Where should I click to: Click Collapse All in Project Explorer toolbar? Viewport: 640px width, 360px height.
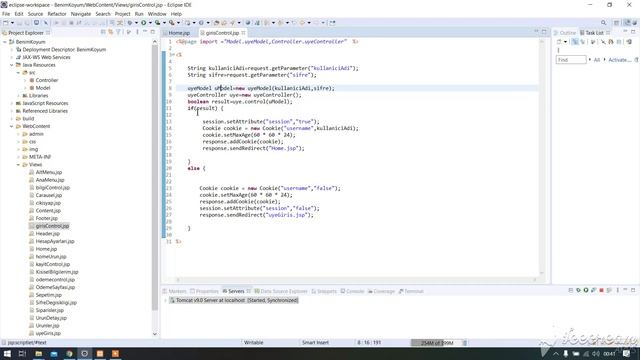103,32
